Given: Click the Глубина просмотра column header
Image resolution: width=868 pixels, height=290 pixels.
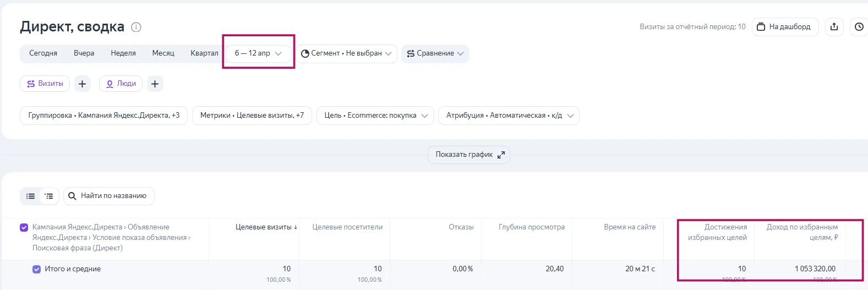Looking at the screenshot, I should 532,227.
